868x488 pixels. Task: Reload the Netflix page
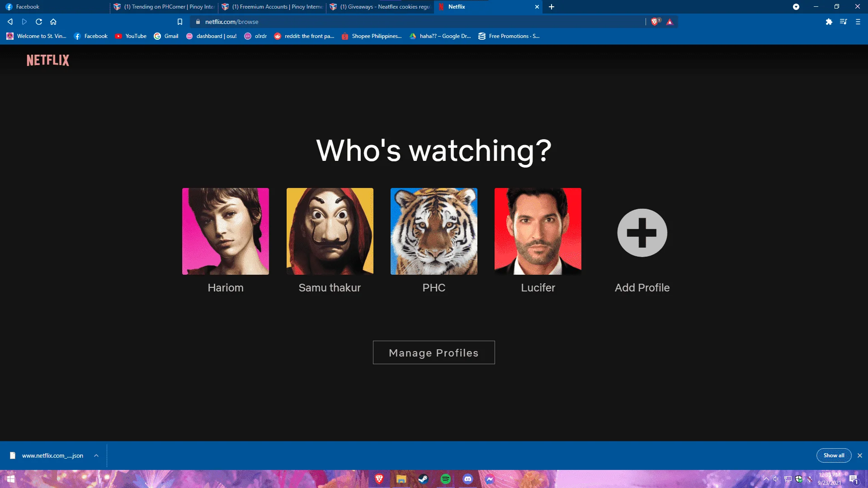(x=39, y=22)
